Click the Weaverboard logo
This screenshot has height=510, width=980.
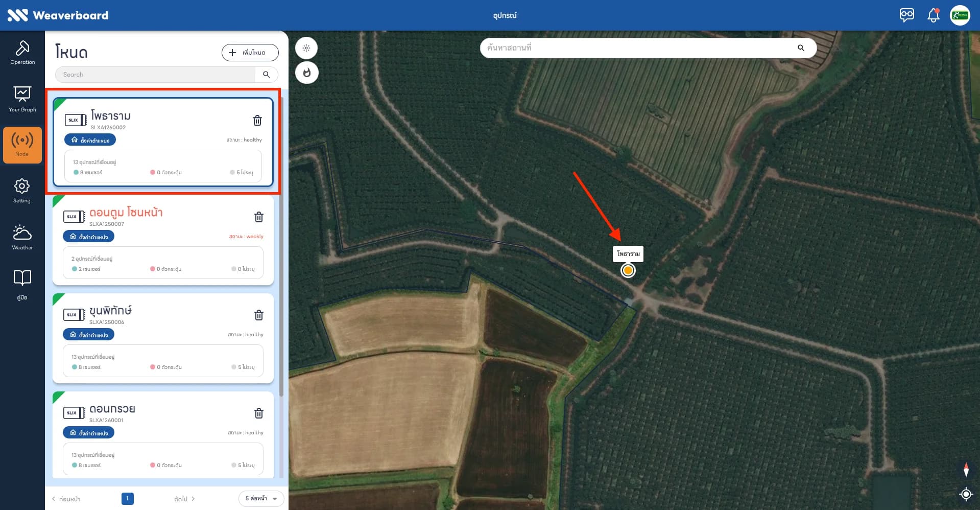[58, 15]
